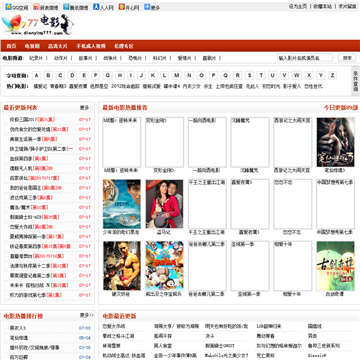
Task: Click the blue plus 更多 share icon
Action: click(147, 7)
